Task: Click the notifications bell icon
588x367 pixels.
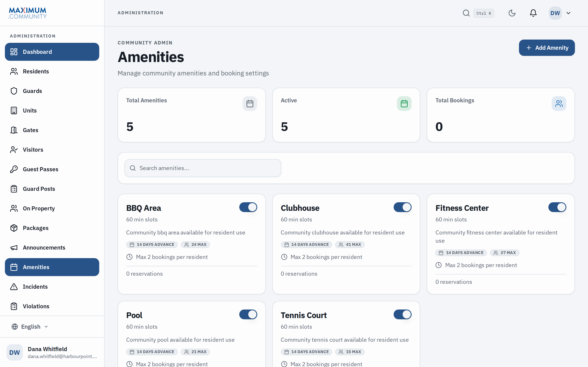Action: [533, 13]
